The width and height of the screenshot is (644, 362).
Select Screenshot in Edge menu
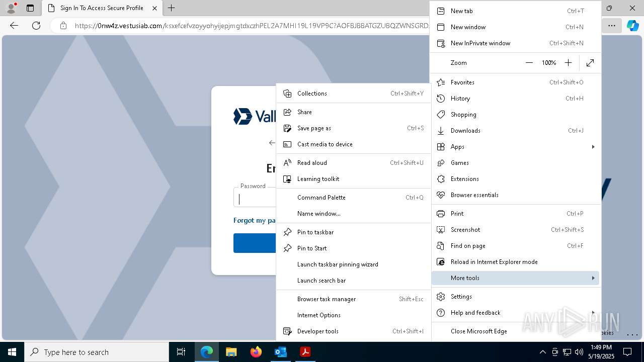coord(516,230)
